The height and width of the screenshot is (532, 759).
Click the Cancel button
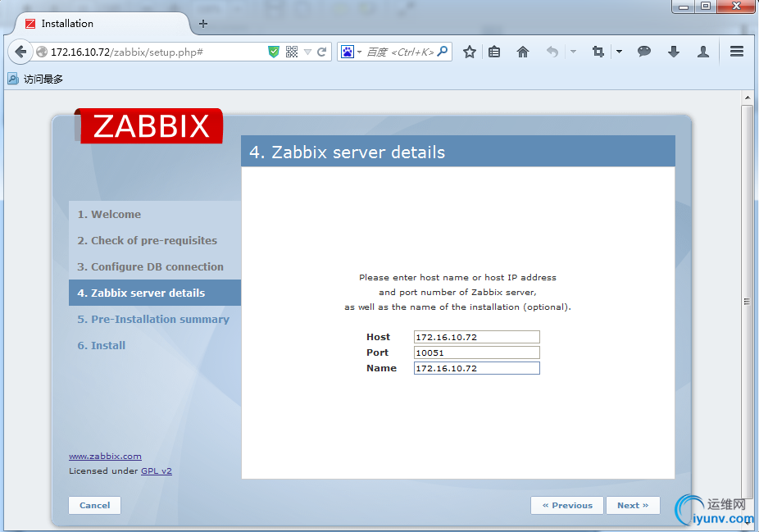pyautogui.click(x=94, y=505)
